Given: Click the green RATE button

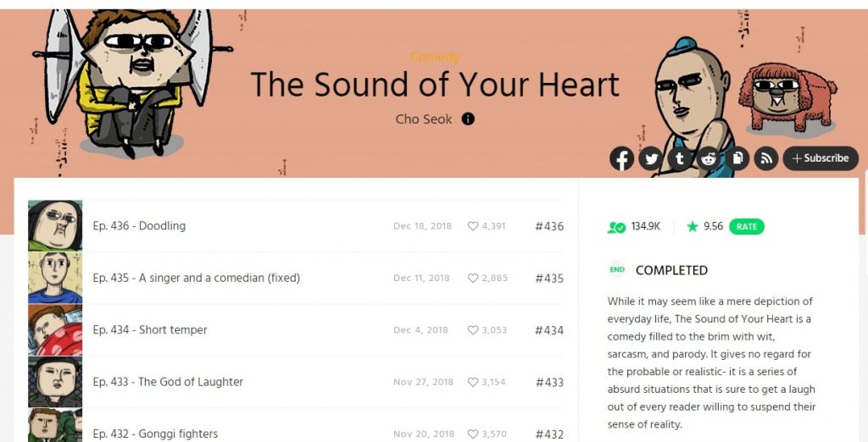Looking at the screenshot, I should pyautogui.click(x=746, y=227).
